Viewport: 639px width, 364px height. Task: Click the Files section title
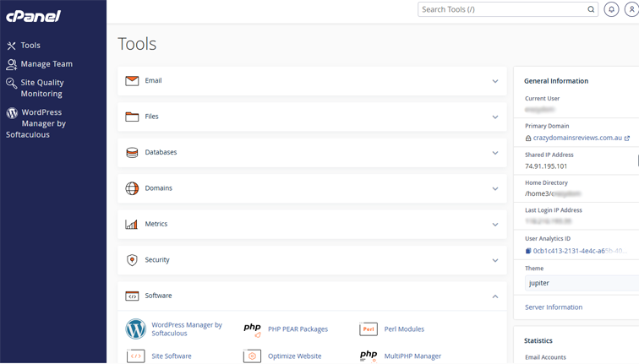(x=151, y=117)
